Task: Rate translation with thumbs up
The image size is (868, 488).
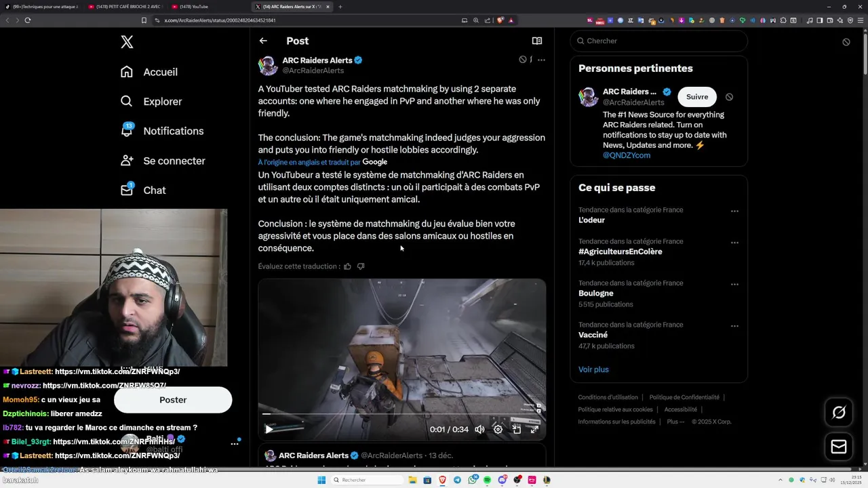Action: [x=347, y=266]
